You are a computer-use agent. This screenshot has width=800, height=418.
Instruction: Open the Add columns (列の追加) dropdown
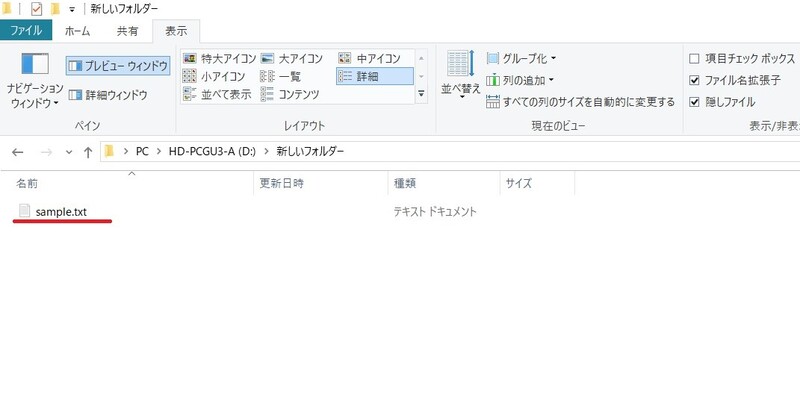pyautogui.click(x=520, y=80)
